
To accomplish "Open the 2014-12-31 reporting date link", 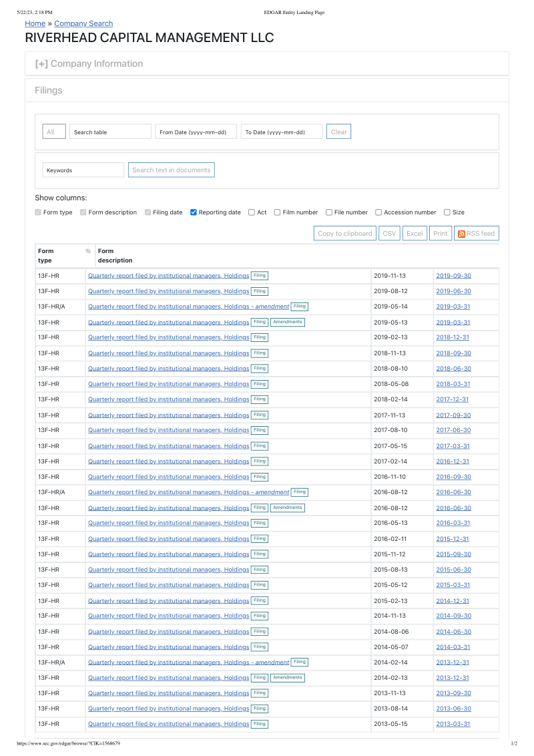I will tap(453, 601).
